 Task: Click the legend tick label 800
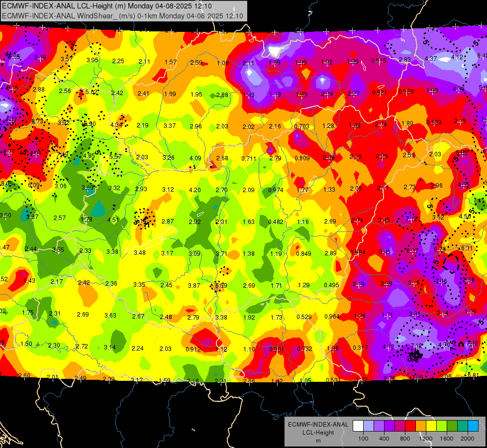(x=405, y=439)
